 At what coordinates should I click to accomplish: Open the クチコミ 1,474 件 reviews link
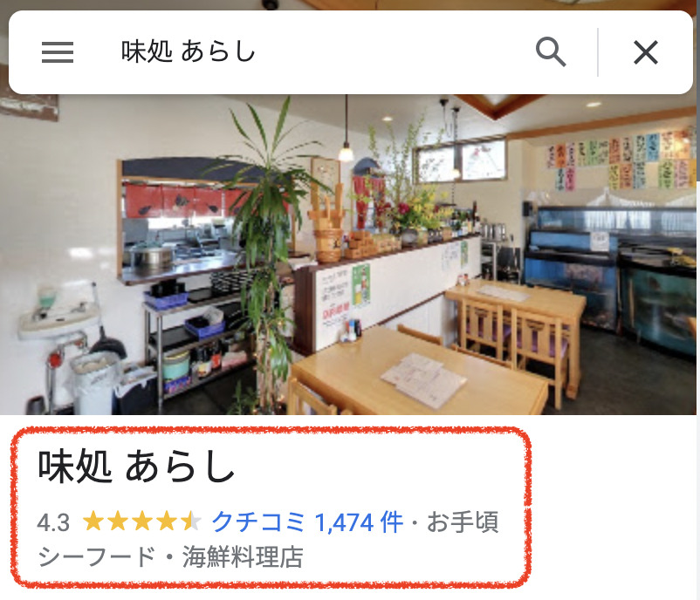click(x=307, y=522)
